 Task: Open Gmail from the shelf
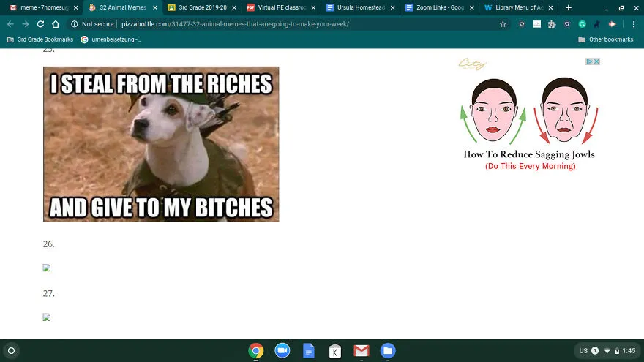[362, 350]
